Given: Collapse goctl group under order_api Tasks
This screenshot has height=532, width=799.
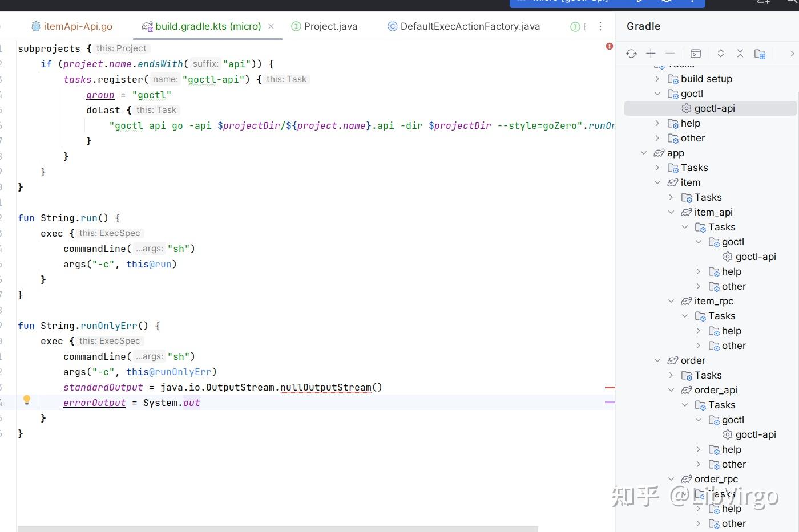Looking at the screenshot, I should pyautogui.click(x=699, y=420).
